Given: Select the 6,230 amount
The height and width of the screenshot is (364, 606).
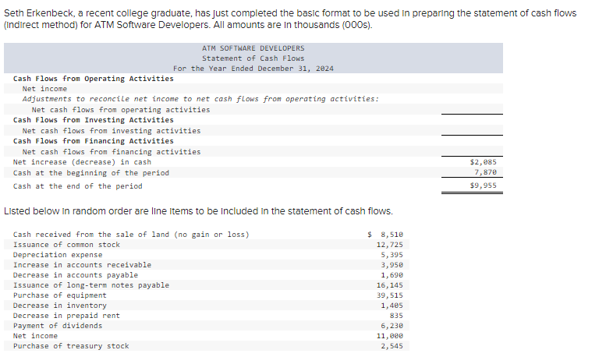Looking at the screenshot, I should pos(392,326).
